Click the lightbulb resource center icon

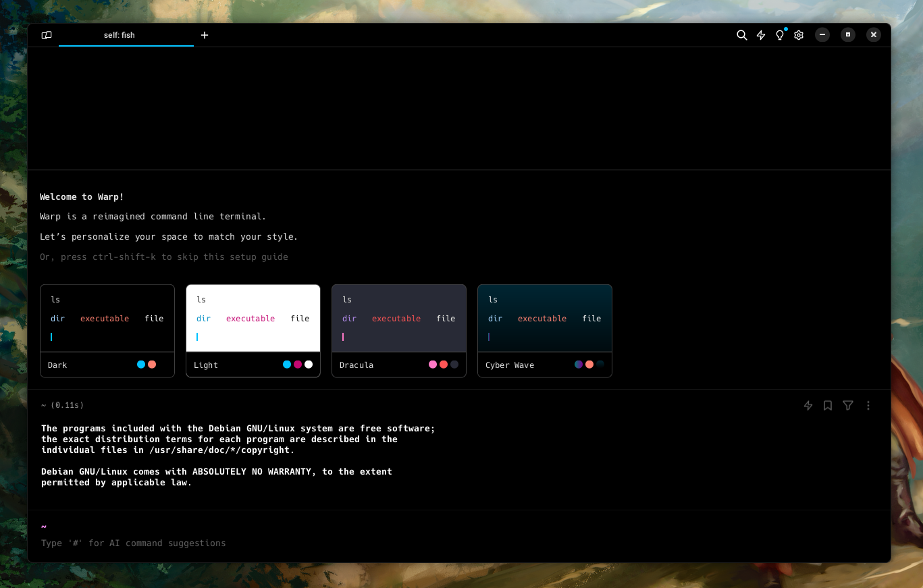tap(780, 35)
